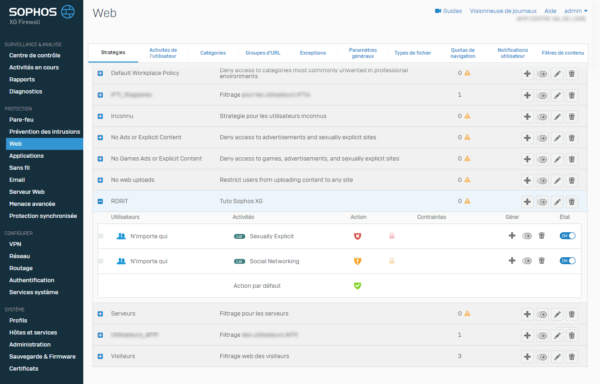
Task: Edit the Inconnu policy
Action: coord(557,117)
